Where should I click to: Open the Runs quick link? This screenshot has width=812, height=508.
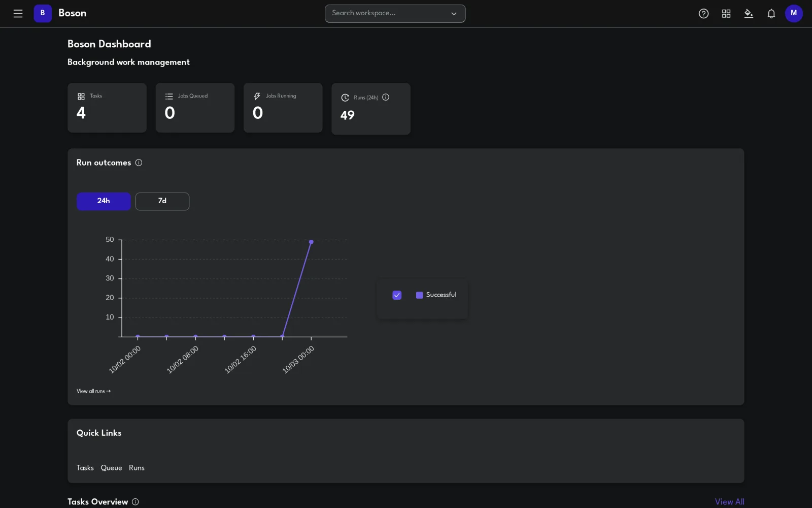pyautogui.click(x=137, y=468)
